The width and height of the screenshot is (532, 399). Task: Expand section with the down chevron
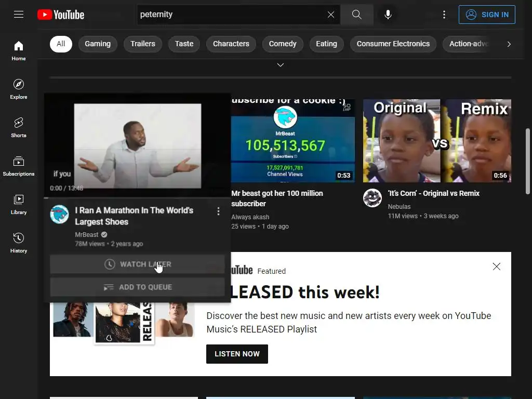pos(280,65)
